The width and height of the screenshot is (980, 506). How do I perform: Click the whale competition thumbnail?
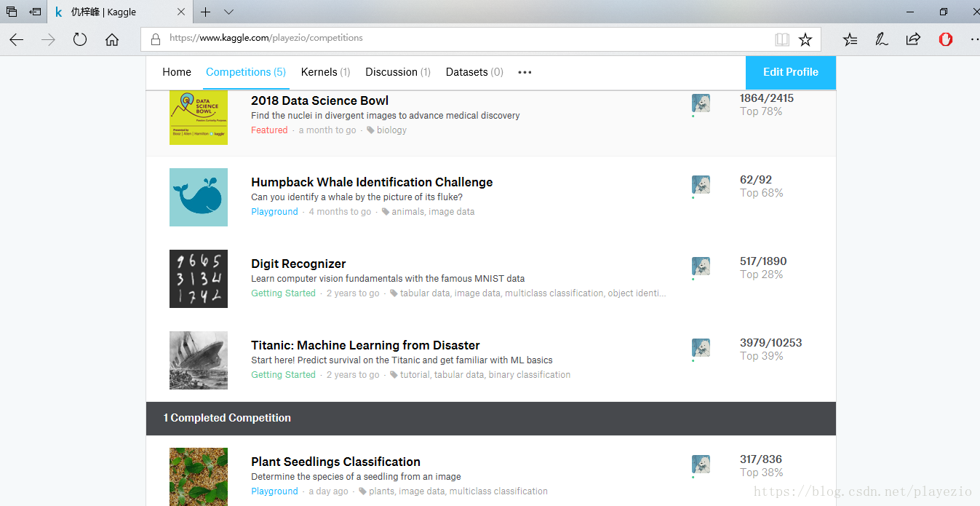pyautogui.click(x=199, y=197)
